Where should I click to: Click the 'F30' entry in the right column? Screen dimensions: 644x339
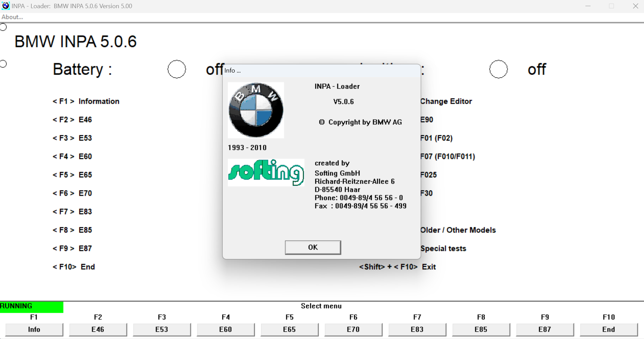pos(427,193)
